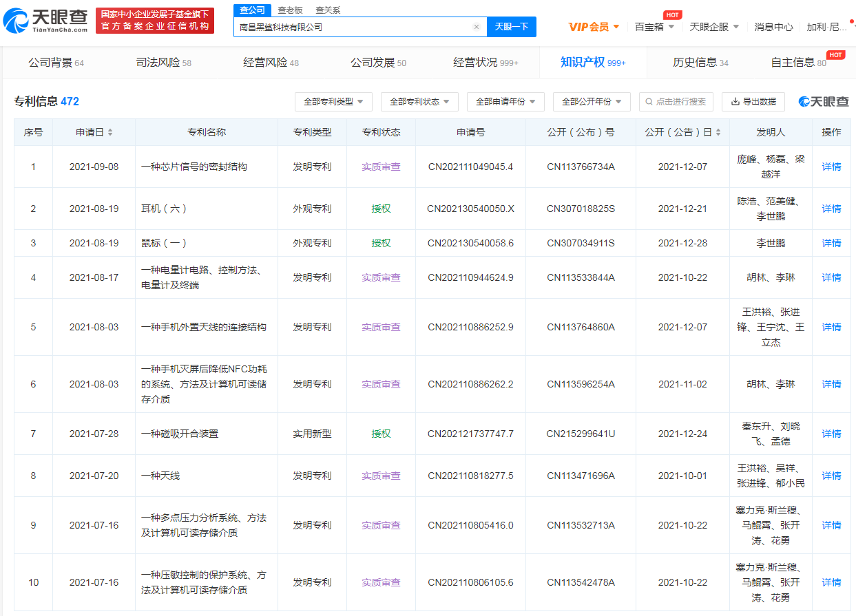Viewport: 856px width, 616px height.
Task: Click the 天眼一下 search button
Action: pos(512,27)
